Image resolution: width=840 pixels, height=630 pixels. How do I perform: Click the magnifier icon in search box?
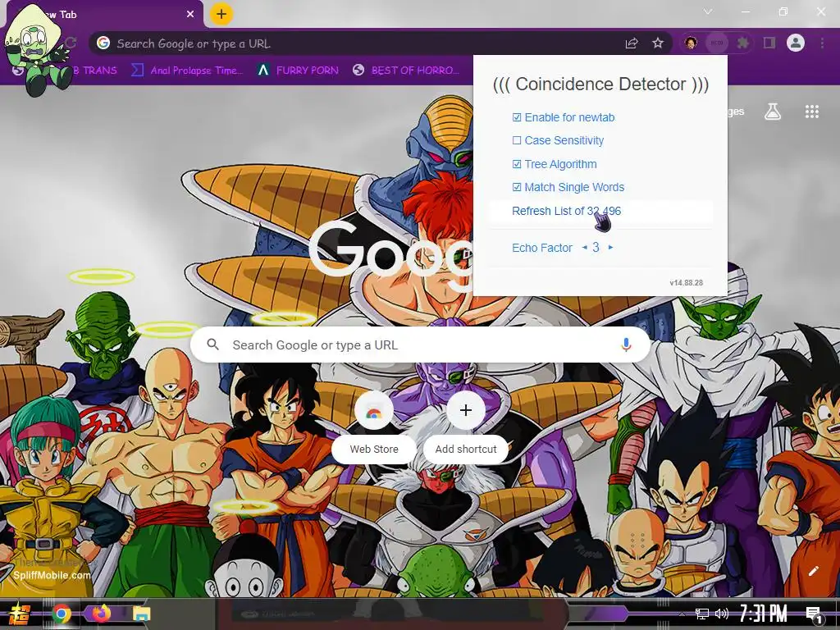(x=212, y=345)
